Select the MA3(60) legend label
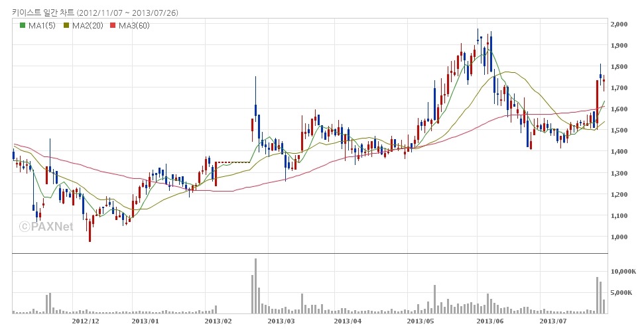 (x=134, y=26)
